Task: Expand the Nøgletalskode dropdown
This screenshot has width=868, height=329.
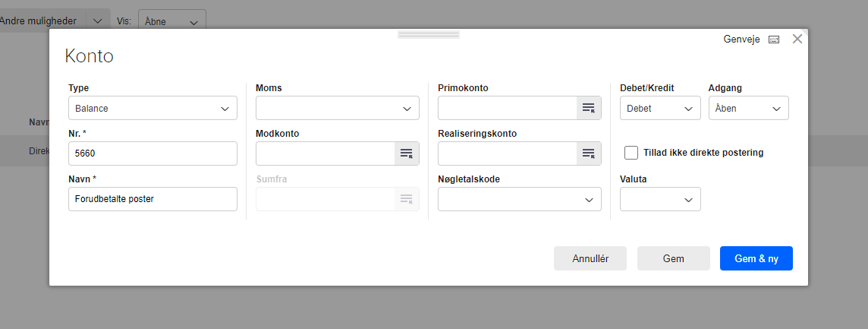Action: coord(519,199)
